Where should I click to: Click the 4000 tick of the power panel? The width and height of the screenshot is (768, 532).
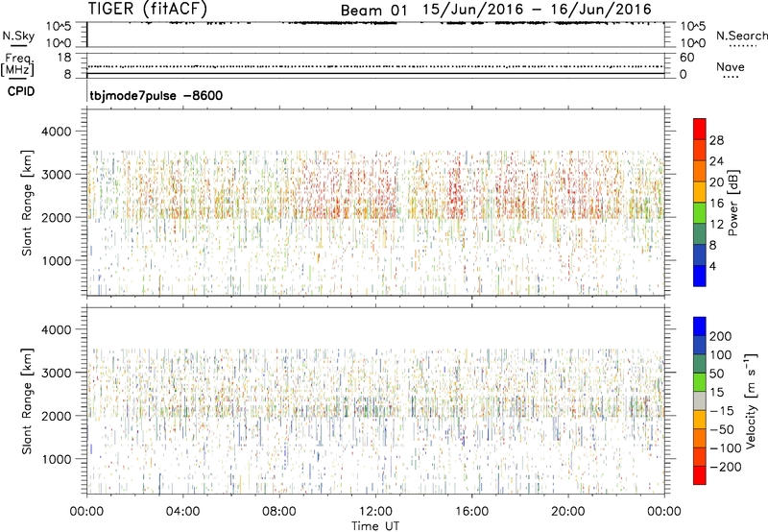57,132
